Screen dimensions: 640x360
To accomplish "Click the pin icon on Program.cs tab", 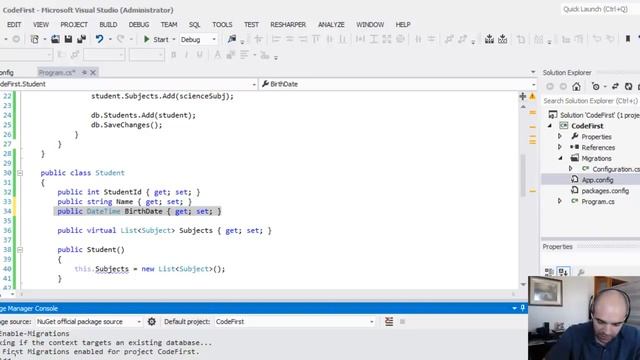I will pyautogui.click(x=84, y=73).
